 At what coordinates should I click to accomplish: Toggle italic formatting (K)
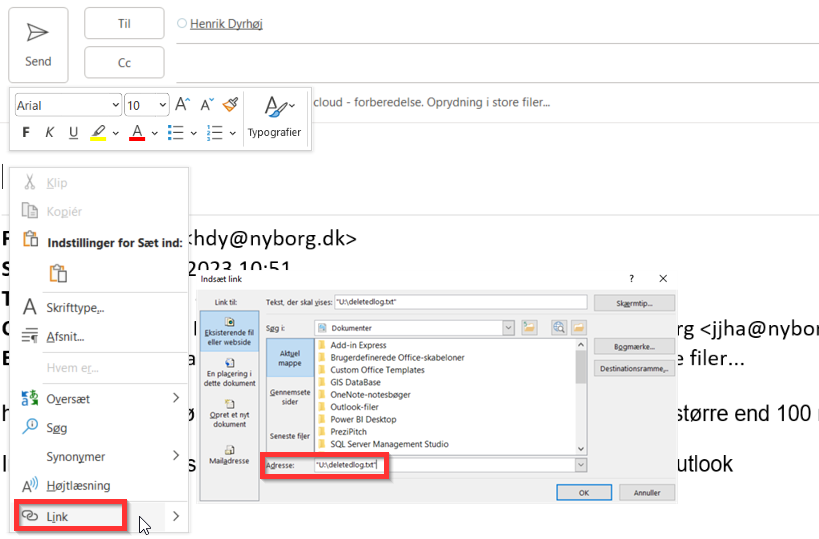50,132
